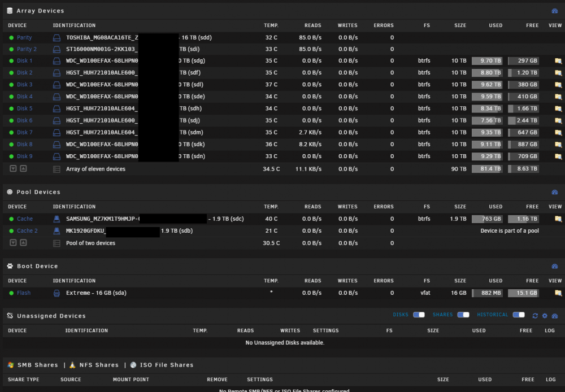The height and width of the screenshot is (392, 565).
Task: Browse Disk 2 contents via folder icon
Action: point(558,73)
